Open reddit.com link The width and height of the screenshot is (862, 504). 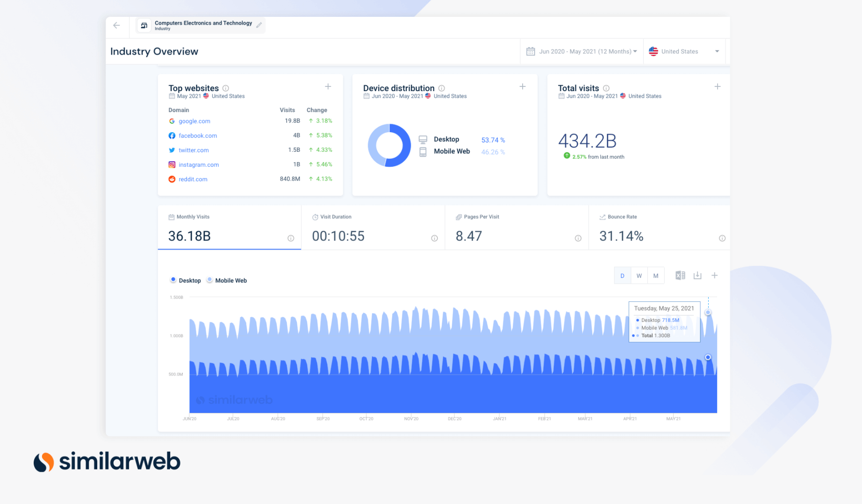(x=193, y=179)
